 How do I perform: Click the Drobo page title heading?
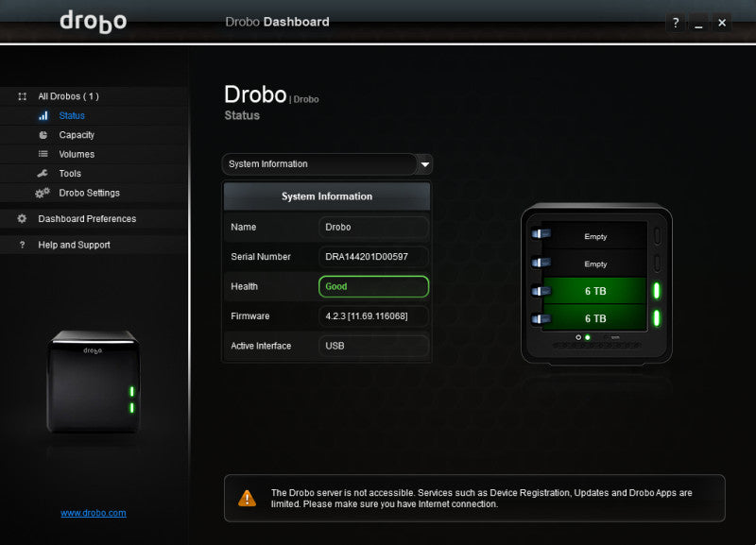pos(255,94)
